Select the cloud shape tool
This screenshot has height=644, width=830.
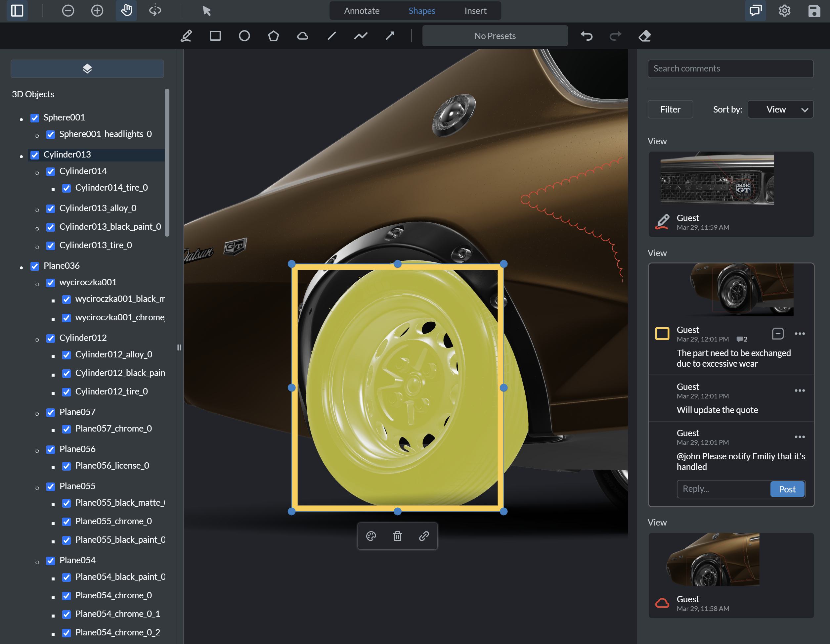tap(302, 36)
